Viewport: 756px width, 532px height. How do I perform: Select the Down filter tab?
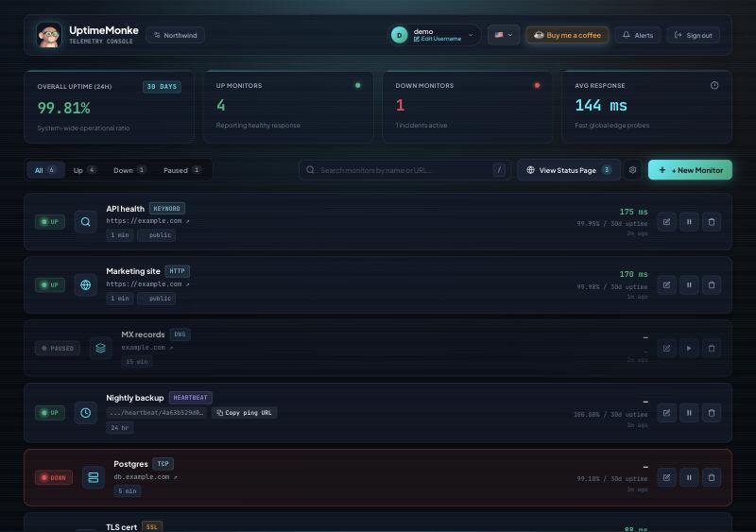pos(129,170)
